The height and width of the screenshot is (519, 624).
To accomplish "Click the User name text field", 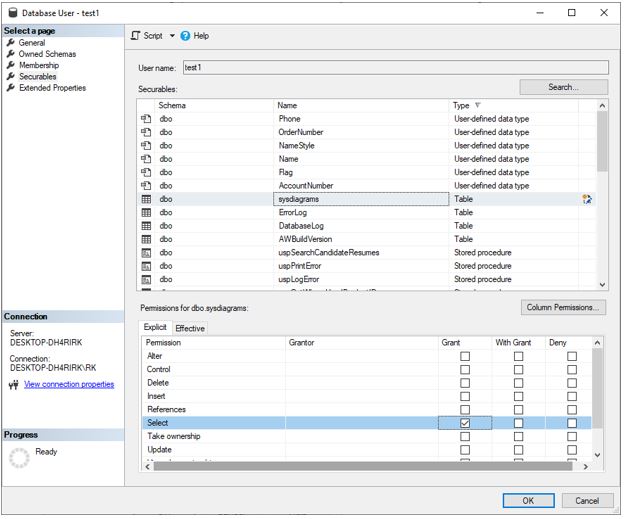I will point(394,67).
